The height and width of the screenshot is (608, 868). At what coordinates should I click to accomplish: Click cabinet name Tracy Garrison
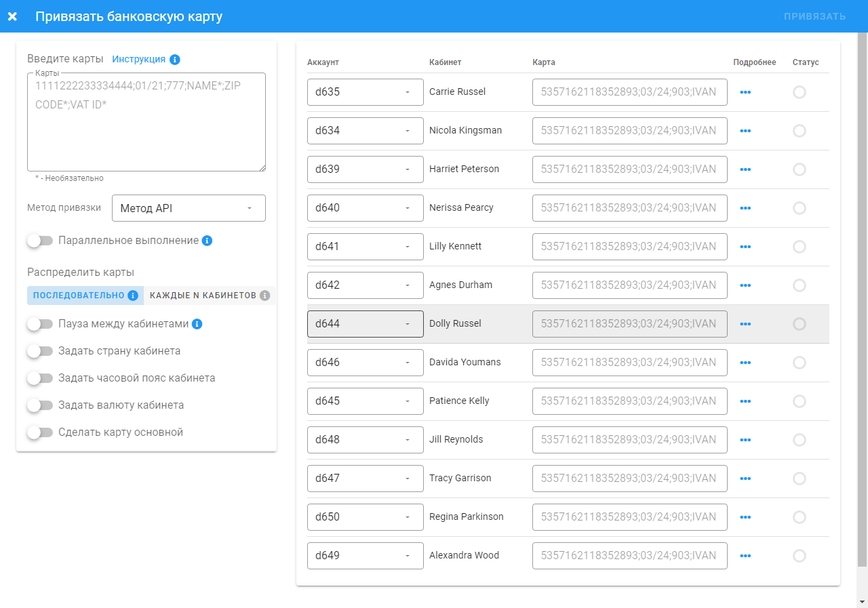(x=460, y=479)
